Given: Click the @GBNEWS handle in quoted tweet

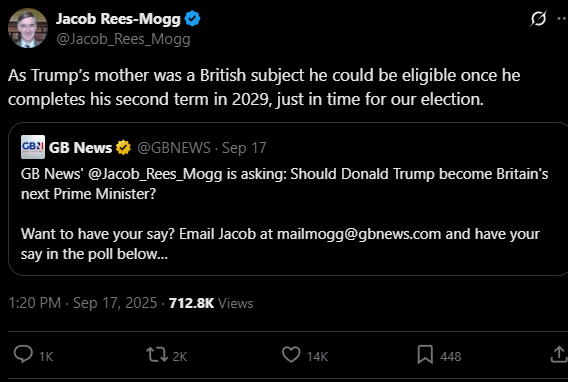Looking at the screenshot, I should click(174, 148).
